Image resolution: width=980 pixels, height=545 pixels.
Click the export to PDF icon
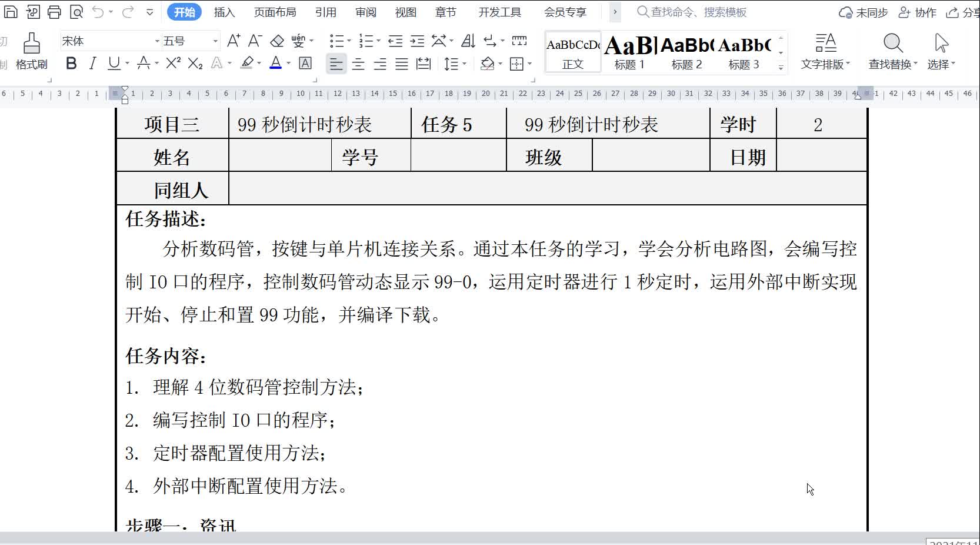[33, 12]
